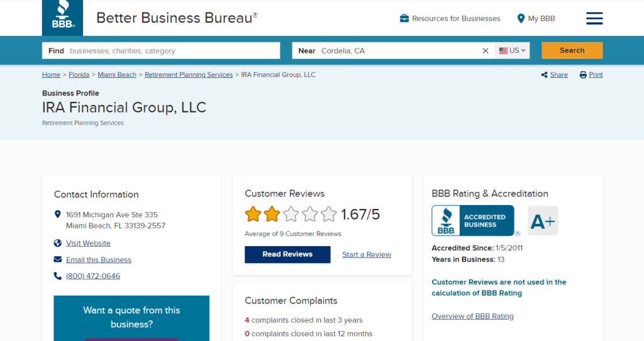Click the globe icon beside Visit Website

pos(57,243)
